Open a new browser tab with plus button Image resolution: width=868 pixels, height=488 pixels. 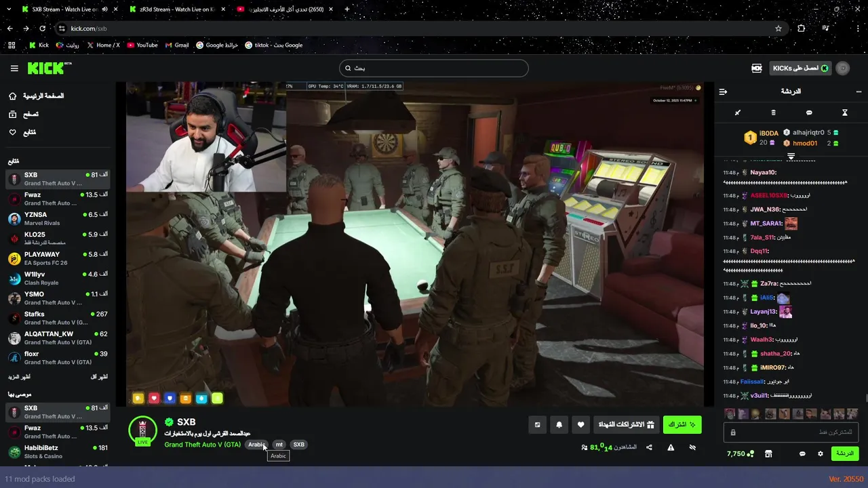[x=347, y=9]
